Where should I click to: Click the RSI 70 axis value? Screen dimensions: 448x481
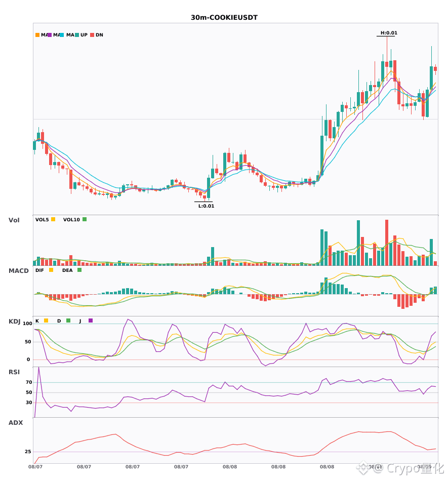point(29,382)
